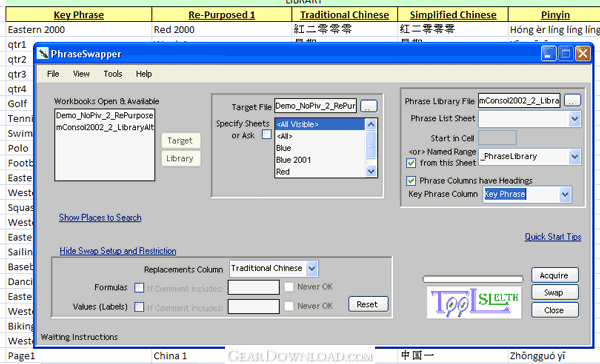600x364 pixels.
Task: Open the Help menu
Action: click(143, 74)
